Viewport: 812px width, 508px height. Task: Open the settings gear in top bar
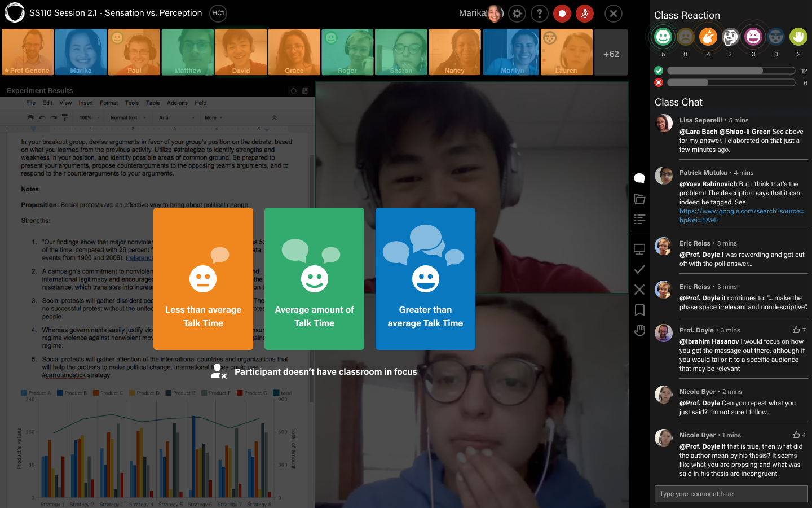(517, 14)
